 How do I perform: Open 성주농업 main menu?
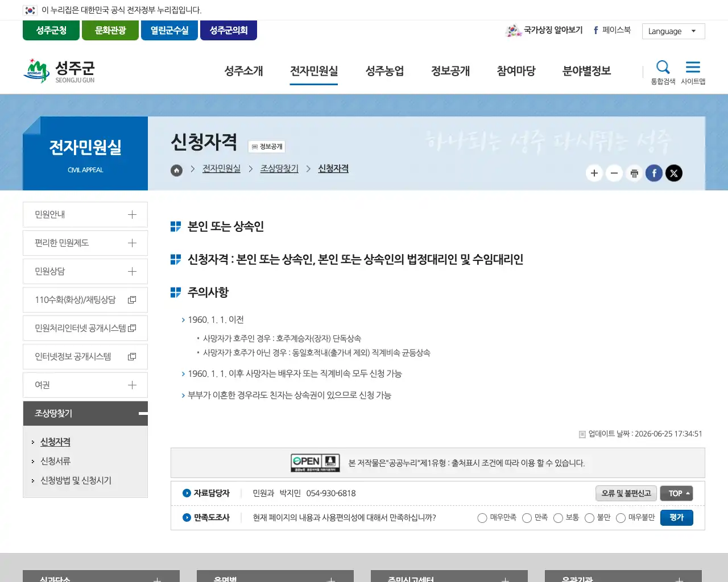[x=384, y=71]
